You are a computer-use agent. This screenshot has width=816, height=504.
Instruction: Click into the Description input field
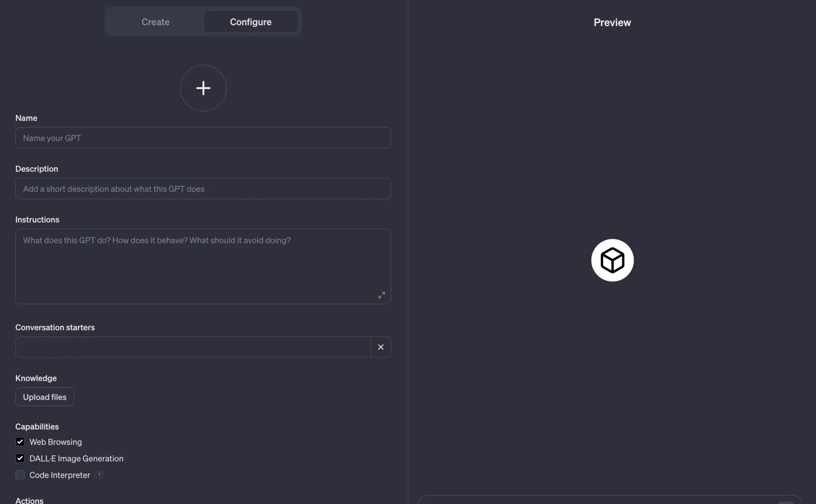[203, 189]
